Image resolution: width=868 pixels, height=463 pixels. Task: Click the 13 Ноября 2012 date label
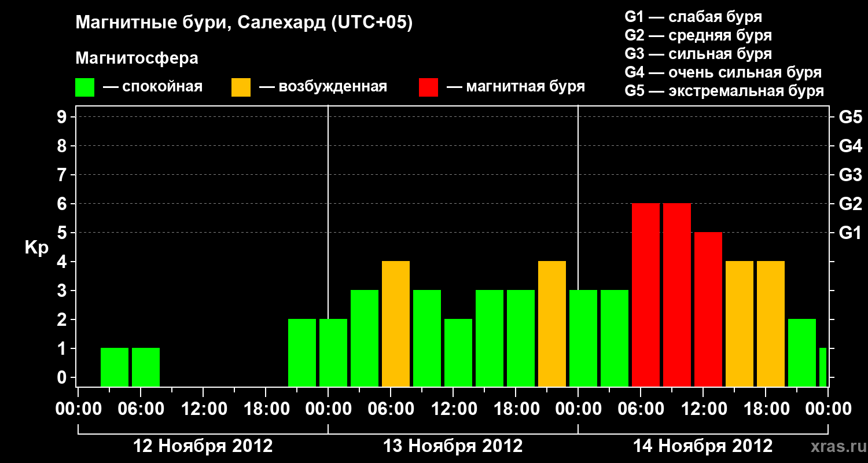tap(453, 446)
